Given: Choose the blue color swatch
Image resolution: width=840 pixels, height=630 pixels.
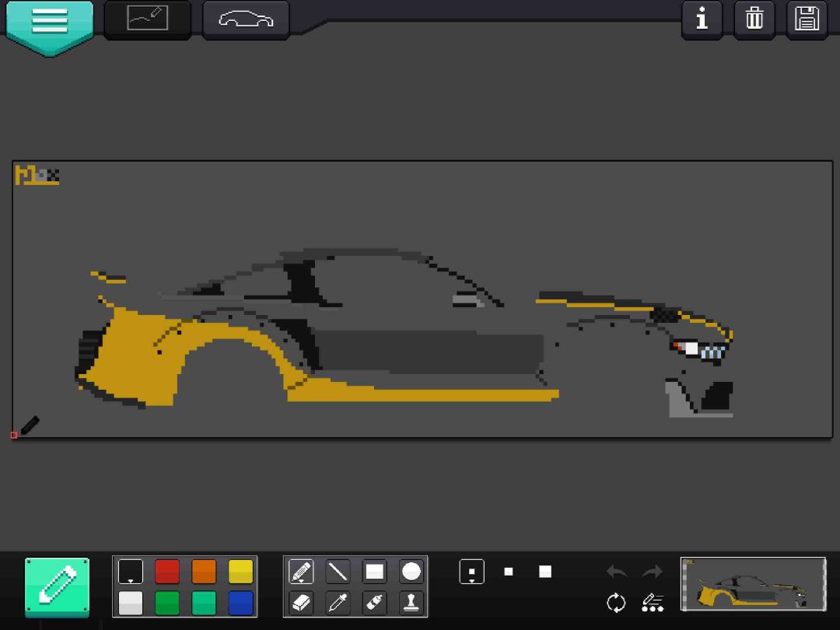Looking at the screenshot, I should click(240, 604).
